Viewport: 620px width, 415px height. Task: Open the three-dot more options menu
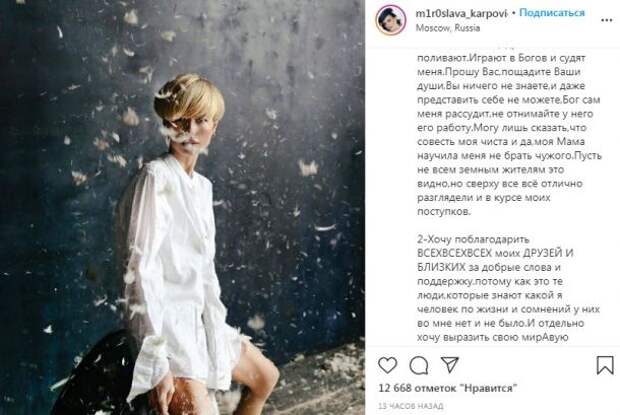pos(607,21)
